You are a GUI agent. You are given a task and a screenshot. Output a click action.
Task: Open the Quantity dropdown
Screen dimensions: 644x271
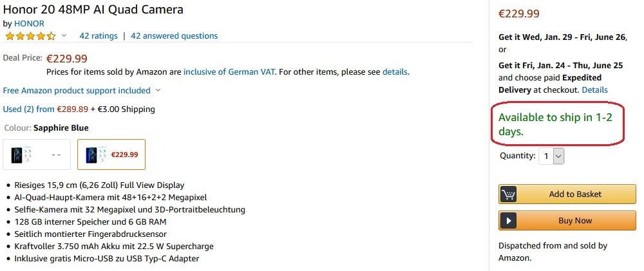[x=551, y=156]
